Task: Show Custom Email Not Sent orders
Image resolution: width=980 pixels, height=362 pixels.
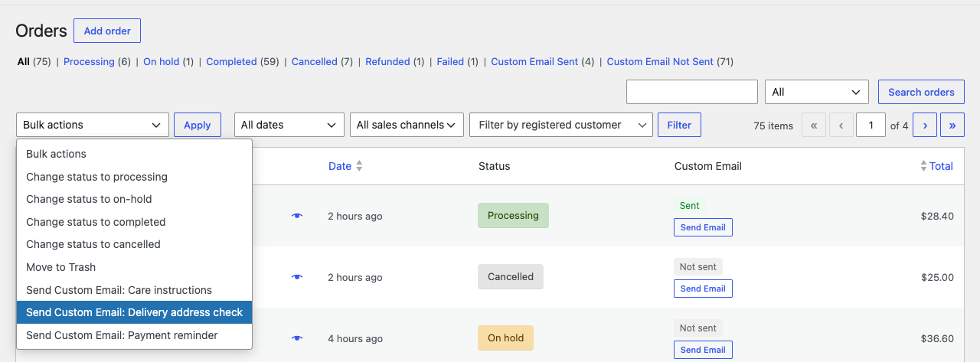Action: coord(660,61)
